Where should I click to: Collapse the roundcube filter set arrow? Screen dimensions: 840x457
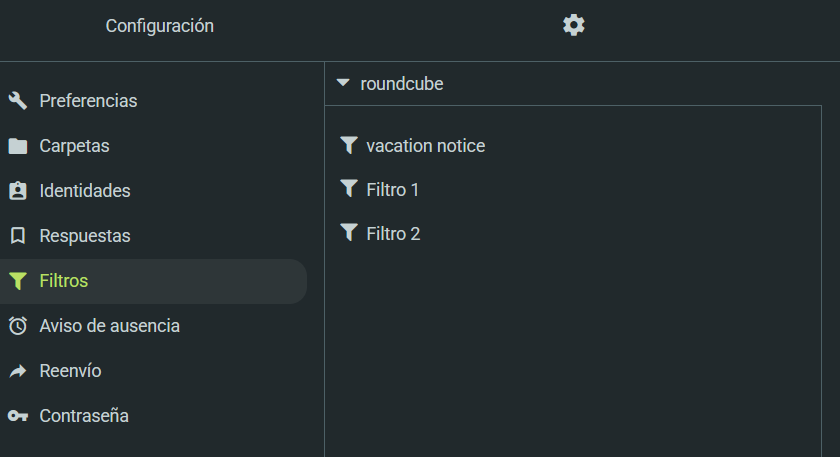[x=343, y=84]
